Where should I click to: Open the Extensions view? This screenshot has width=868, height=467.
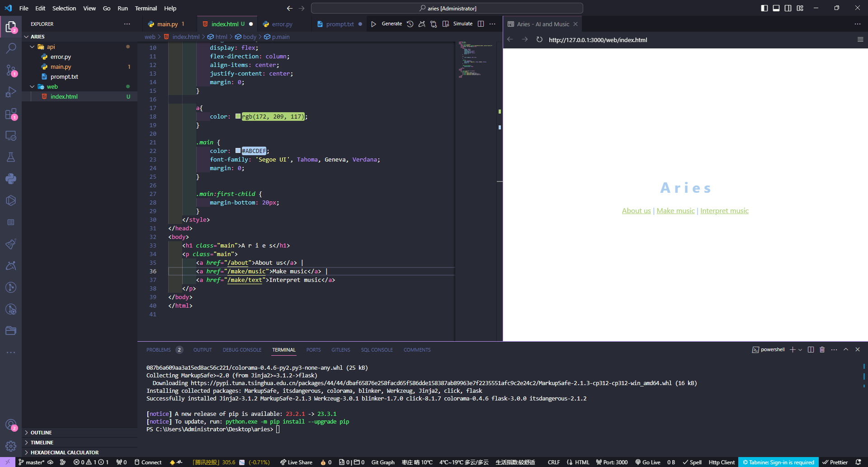(x=11, y=114)
